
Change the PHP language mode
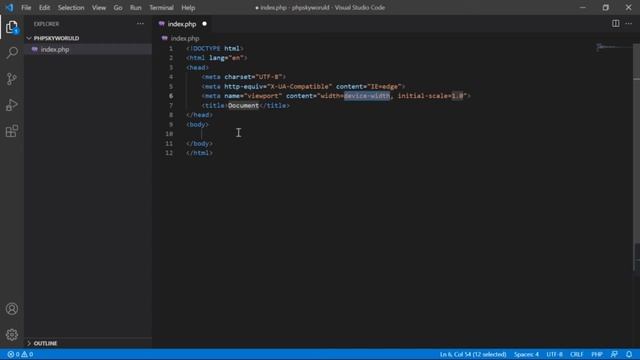(x=597, y=354)
